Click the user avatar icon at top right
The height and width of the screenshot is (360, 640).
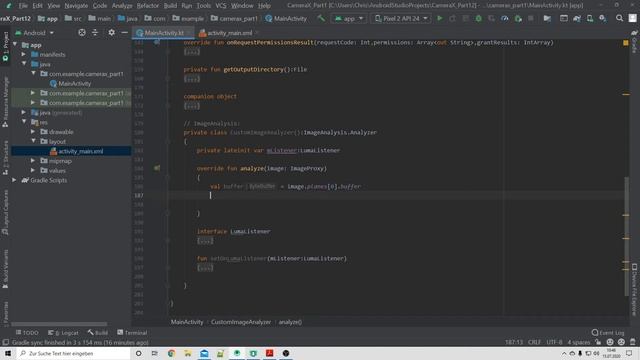[x=633, y=18]
